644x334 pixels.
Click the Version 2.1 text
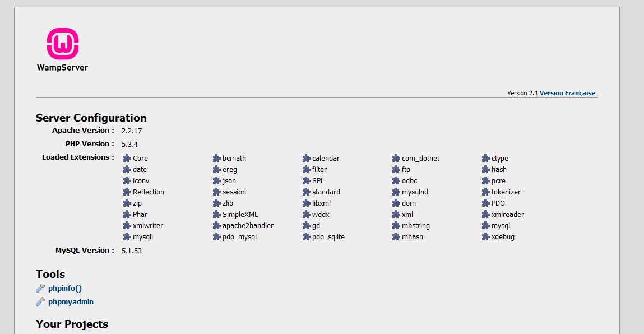522,93
